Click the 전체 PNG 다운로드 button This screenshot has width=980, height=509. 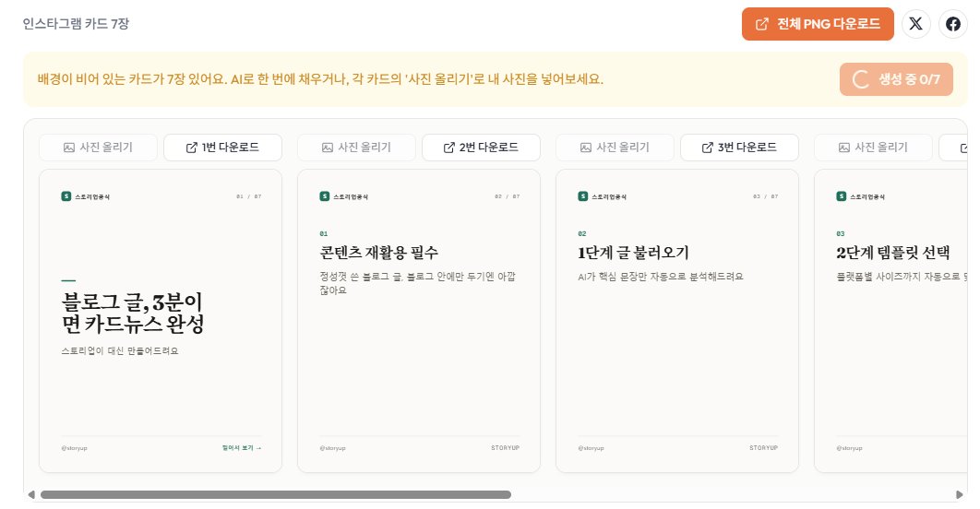pos(818,24)
